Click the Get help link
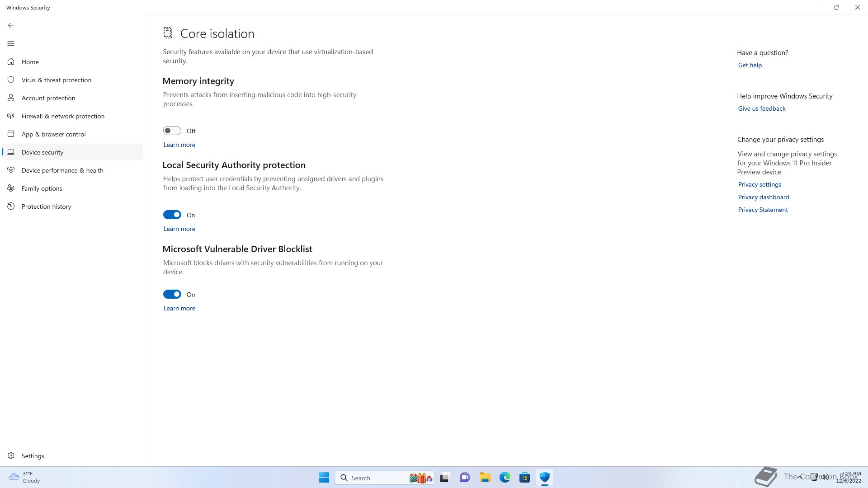 click(750, 65)
